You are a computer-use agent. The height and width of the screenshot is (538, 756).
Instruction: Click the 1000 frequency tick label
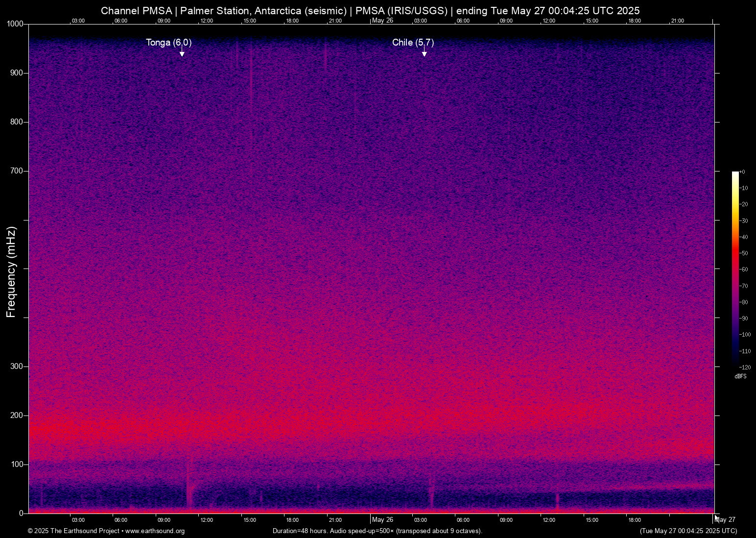(14, 23)
